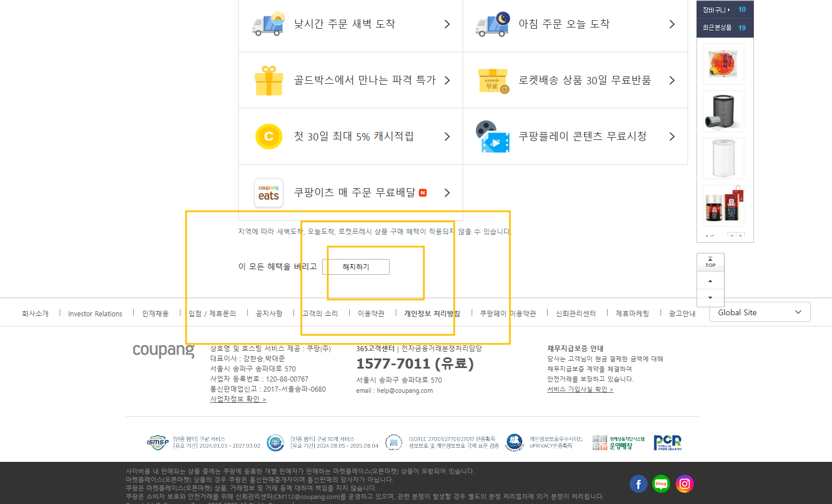Expand 아침 주문 오늘 도착 chevron
Viewport: 832px width, 504px height.
point(672,24)
